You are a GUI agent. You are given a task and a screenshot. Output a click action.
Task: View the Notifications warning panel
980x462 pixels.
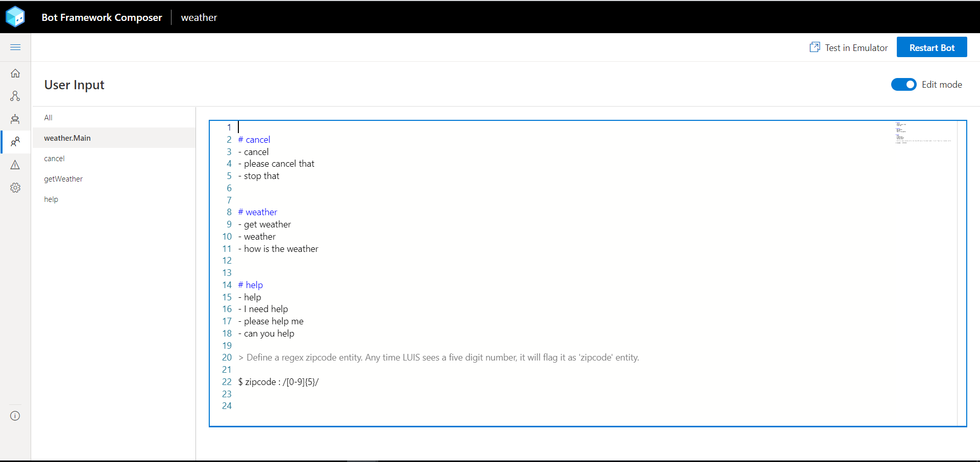click(15, 164)
